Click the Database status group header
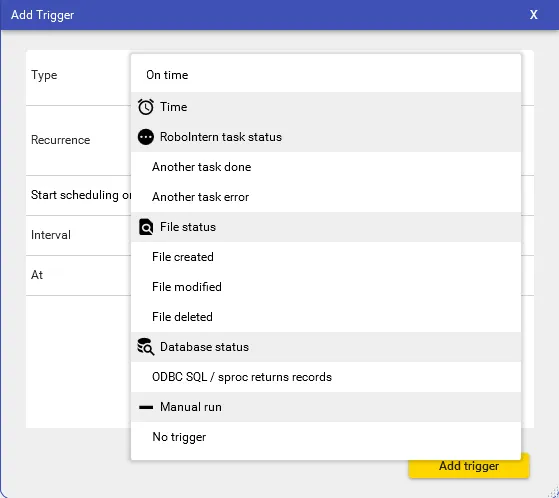 [x=326, y=347]
